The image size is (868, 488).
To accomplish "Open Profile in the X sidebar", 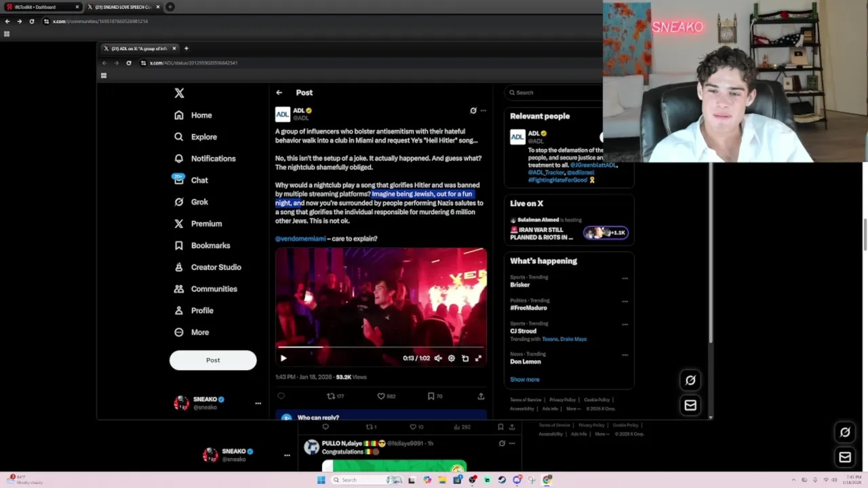I will 194,310.
